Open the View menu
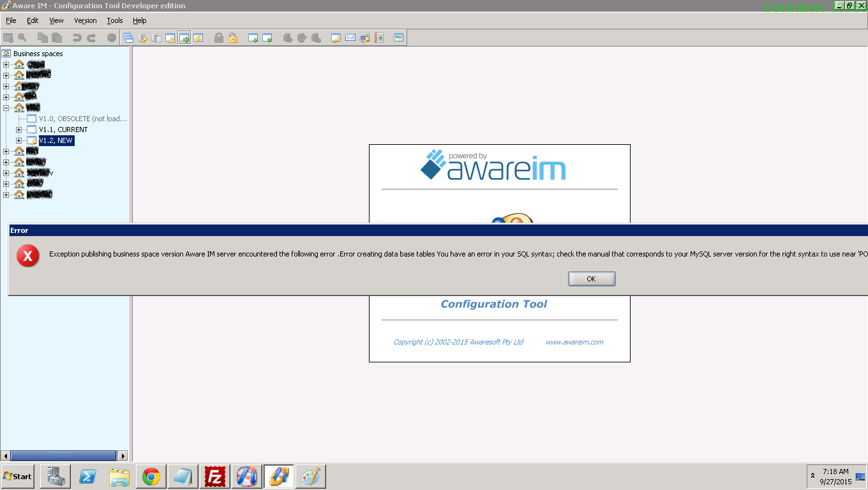The image size is (868, 490). 56,20
